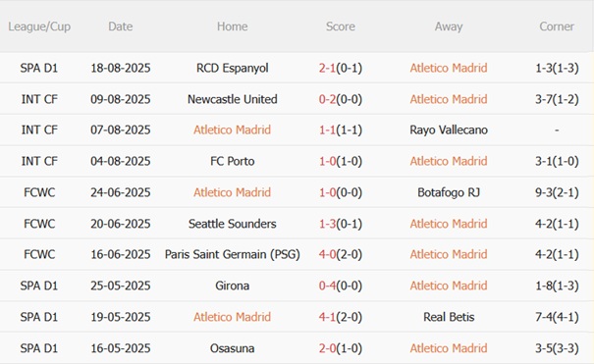Open the 4-0 PSG match score
The height and width of the screenshot is (364, 594).
pos(327,254)
